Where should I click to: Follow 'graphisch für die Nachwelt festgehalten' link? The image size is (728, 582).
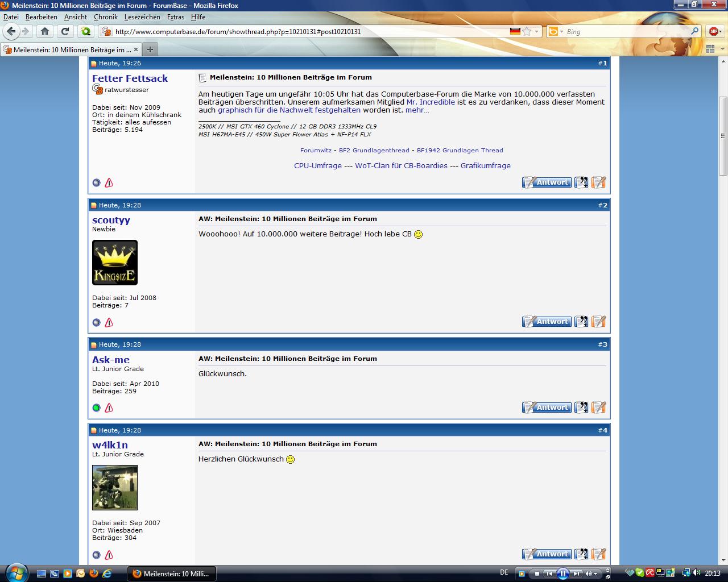289,110
